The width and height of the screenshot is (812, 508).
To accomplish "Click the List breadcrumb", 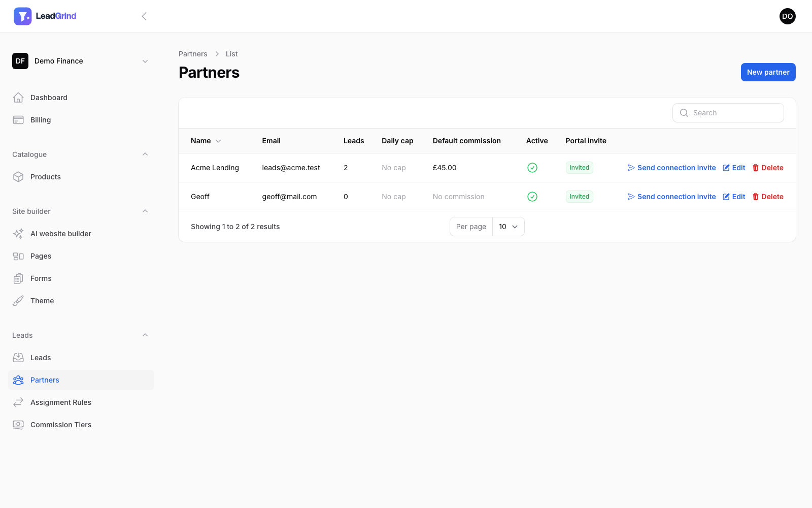I will (231, 54).
